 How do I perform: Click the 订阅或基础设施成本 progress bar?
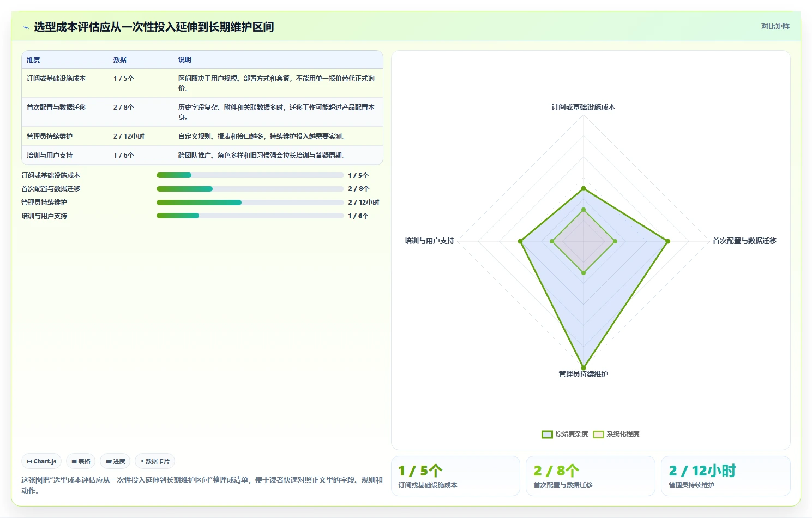(250, 175)
